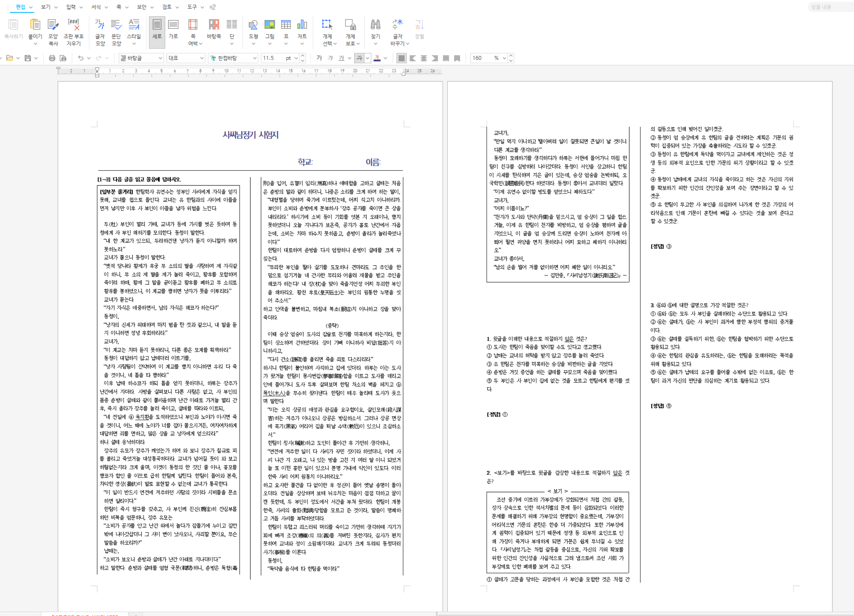The height and width of the screenshot is (616, 854).
Task: Toggle bold 가 formatting
Action: 319,58
